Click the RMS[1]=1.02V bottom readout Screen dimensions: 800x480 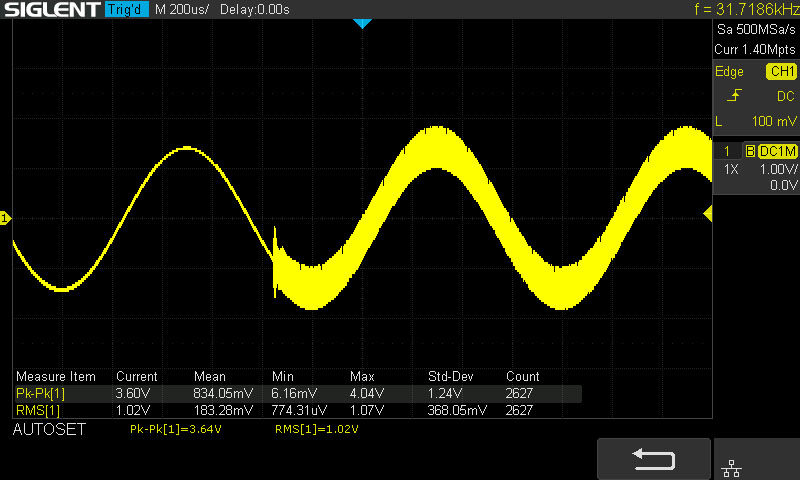316,429
